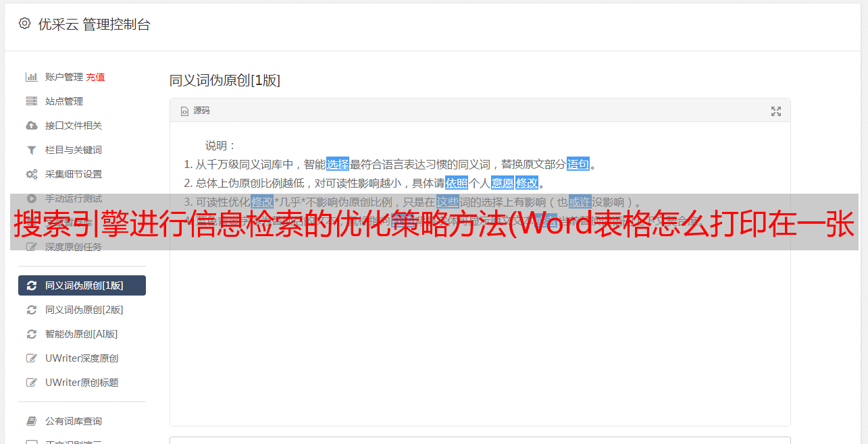Select 深度原创任务 in the sidebar
Image resolution: width=868 pixels, height=444 pixels.
[74, 247]
